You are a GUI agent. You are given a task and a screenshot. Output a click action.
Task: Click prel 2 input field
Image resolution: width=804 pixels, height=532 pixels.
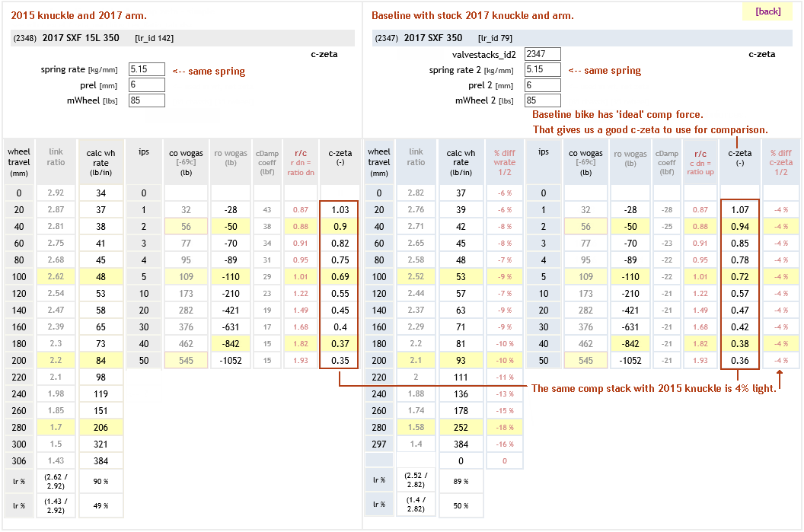click(x=543, y=85)
